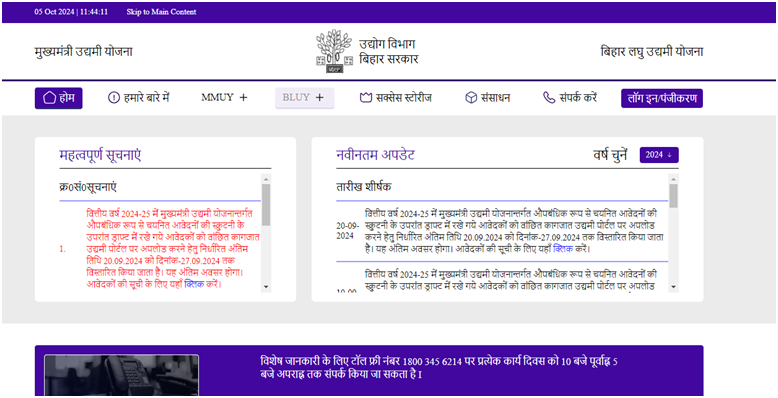Image resolution: width=778 pixels, height=398 pixels.
Task: Click the क्लिक link in 20-09-2024 update
Action: coord(563,249)
